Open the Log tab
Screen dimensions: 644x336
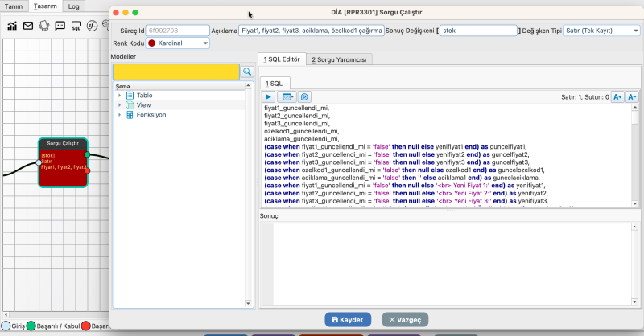73,6
